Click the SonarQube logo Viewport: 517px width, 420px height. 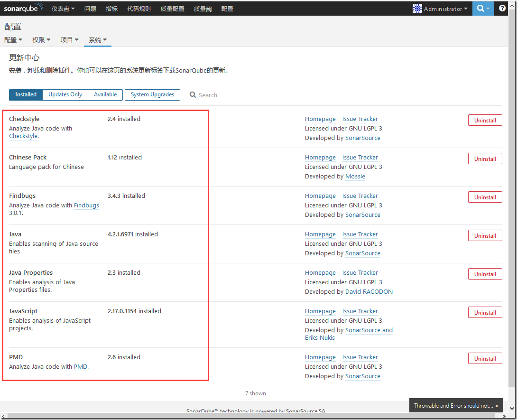point(23,8)
